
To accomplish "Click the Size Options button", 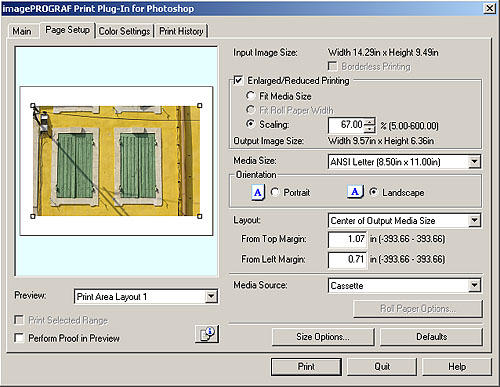I will point(323,337).
